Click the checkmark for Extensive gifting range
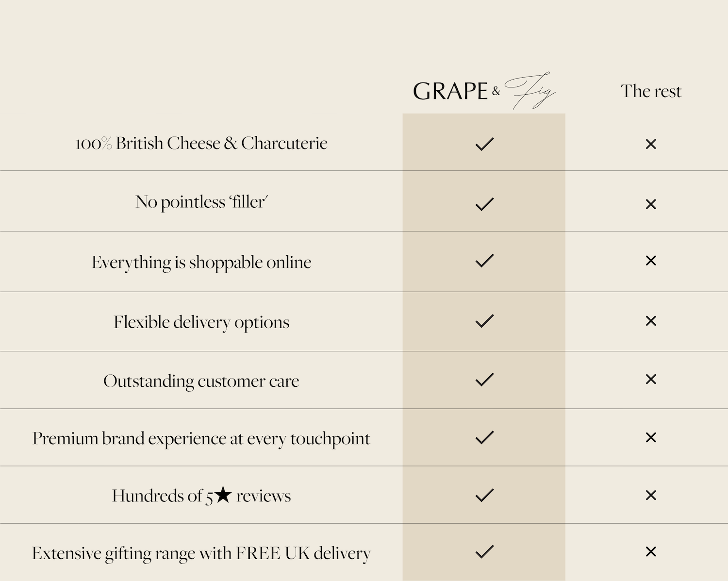The image size is (728, 581). click(484, 551)
